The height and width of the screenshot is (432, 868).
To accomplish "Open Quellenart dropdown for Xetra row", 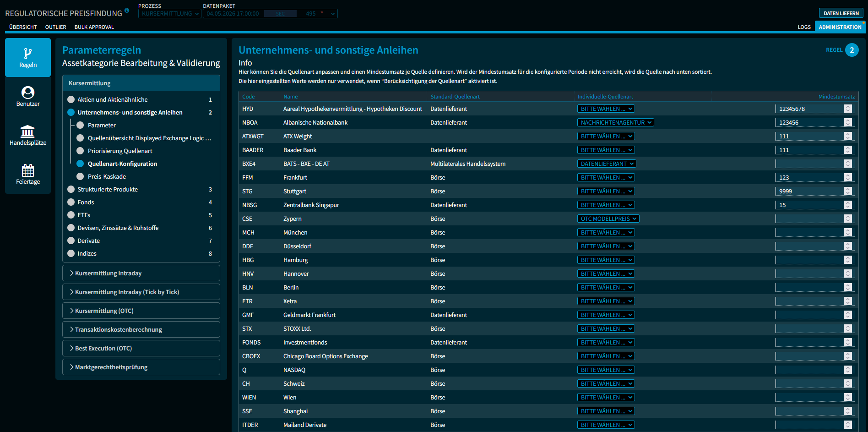I will (606, 301).
